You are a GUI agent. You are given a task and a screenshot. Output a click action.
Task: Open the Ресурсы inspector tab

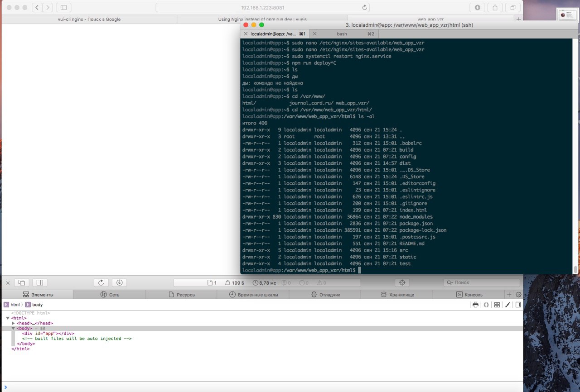pyautogui.click(x=181, y=295)
